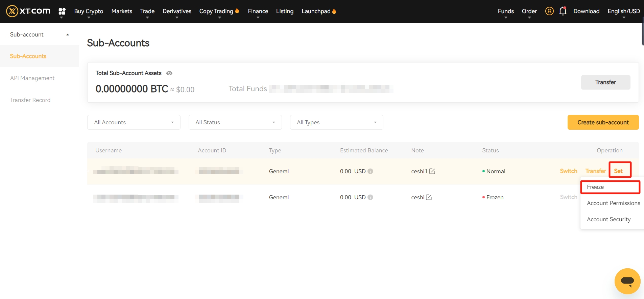Open the chat support bubble
Viewport: 644px width, 299px height.
click(x=627, y=281)
